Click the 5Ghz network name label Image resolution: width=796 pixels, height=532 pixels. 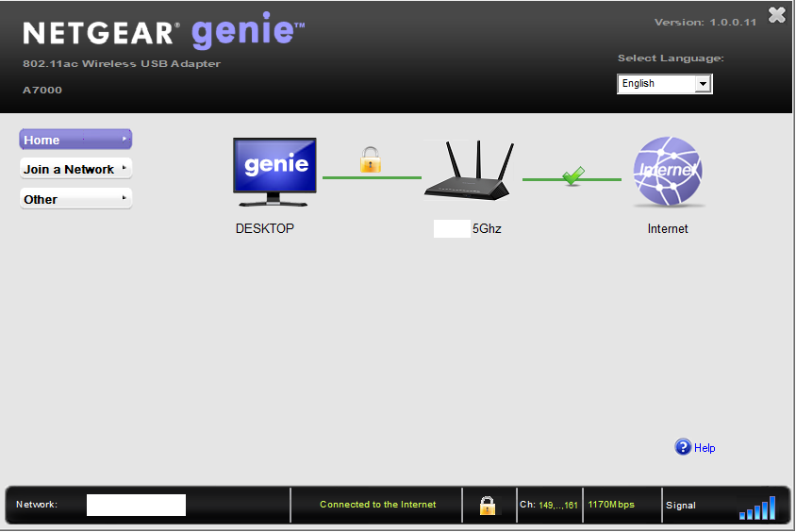point(487,229)
